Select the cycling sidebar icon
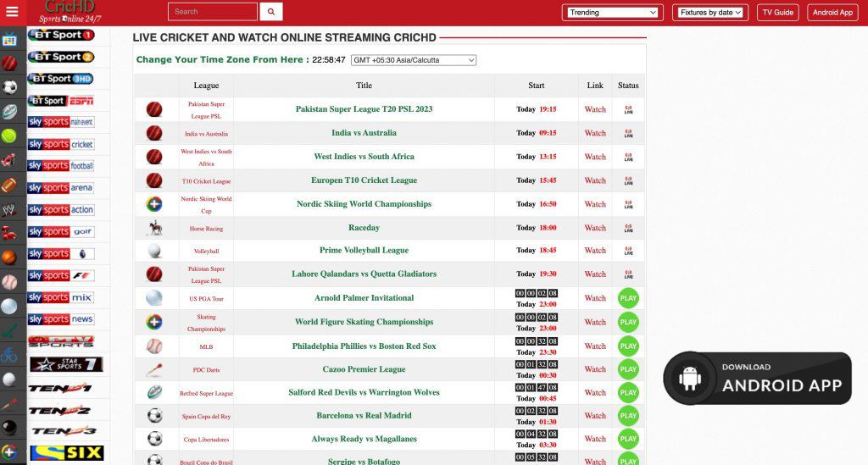The width and height of the screenshot is (868, 465). tap(8, 355)
